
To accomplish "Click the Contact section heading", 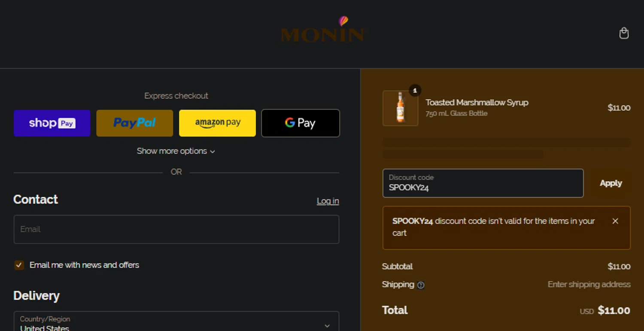I will click(36, 200).
